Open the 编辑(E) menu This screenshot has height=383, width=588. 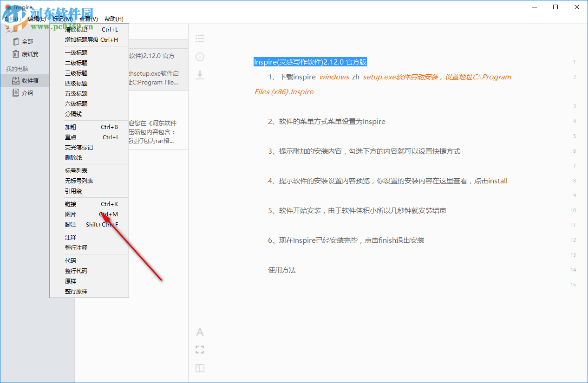[x=37, y=19]
